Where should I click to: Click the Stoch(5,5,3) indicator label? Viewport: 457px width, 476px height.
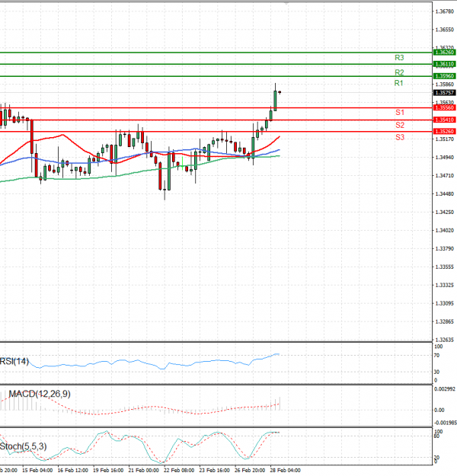coord(24,446)
